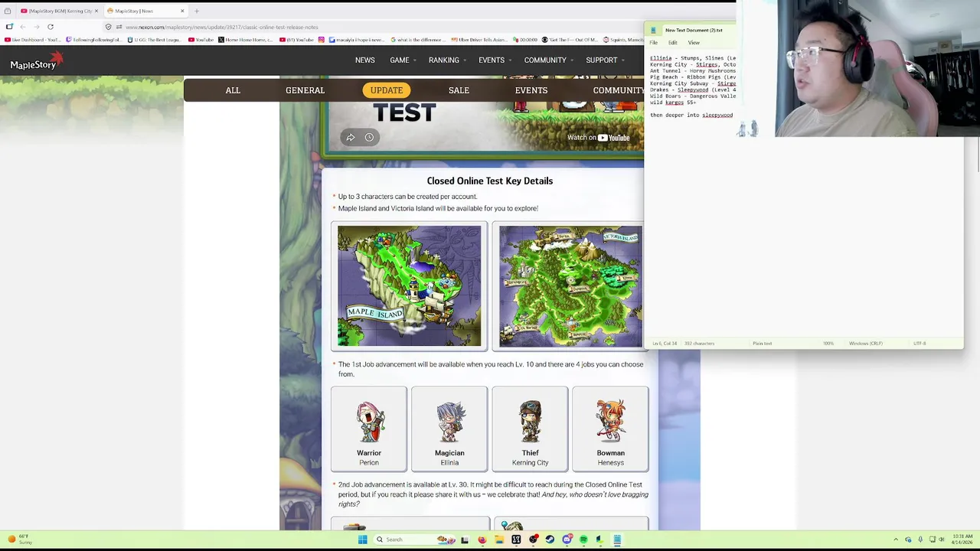Expand the SUPPORT navigation dropdown

[x=605, y=60]
